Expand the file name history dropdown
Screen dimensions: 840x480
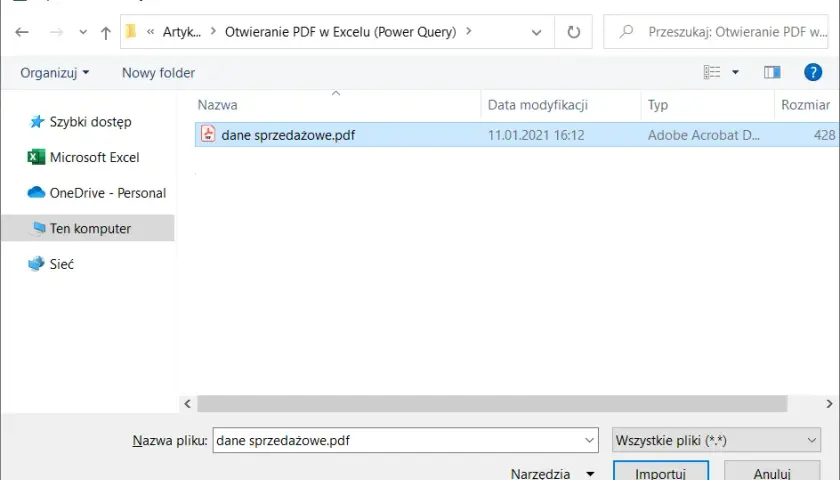(x=589, y=440)
